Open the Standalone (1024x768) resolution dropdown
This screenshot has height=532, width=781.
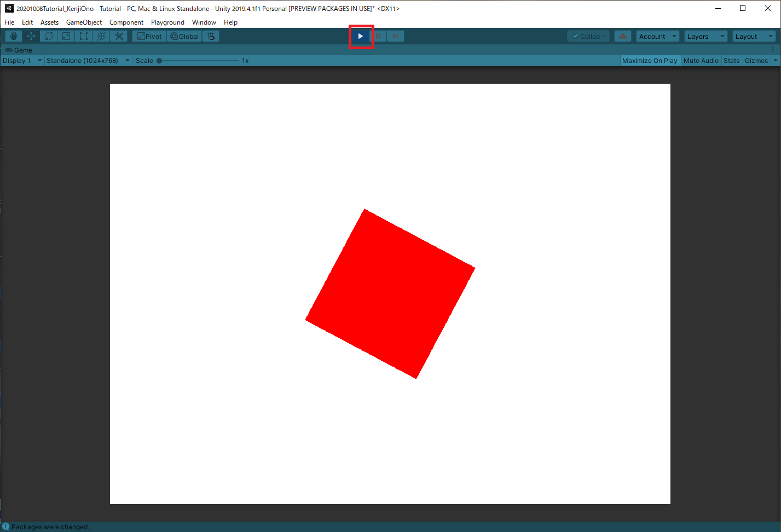pos(88,61)
